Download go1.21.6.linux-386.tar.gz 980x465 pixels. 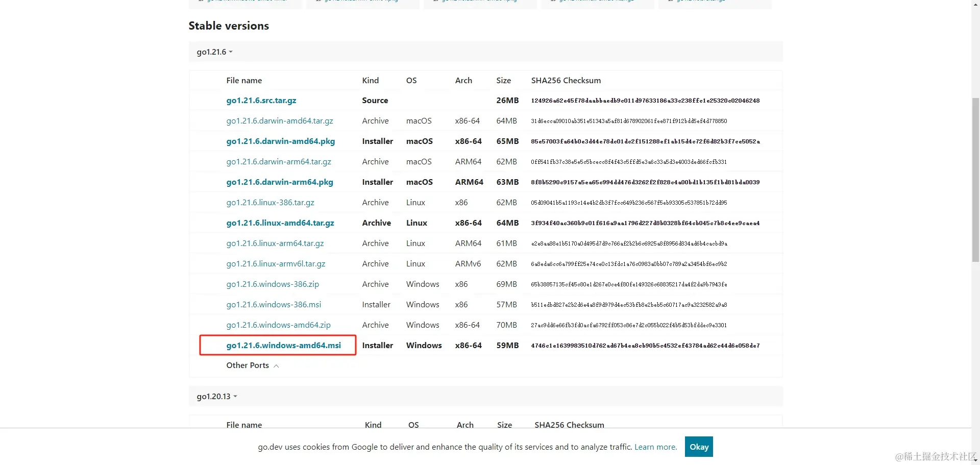pyautogui.click(x=271, y=203)
